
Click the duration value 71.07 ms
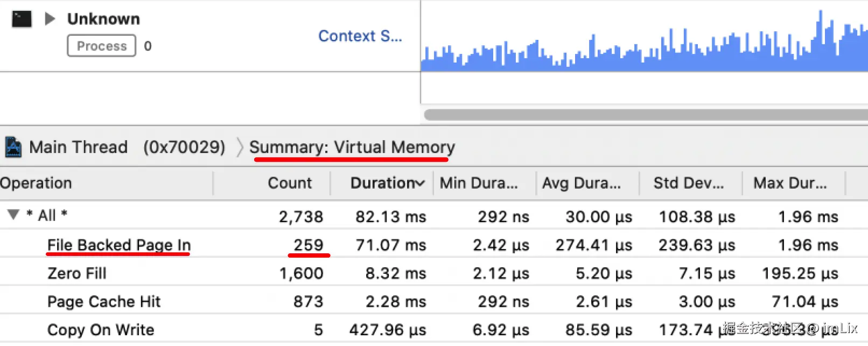(x=391, y=245)
